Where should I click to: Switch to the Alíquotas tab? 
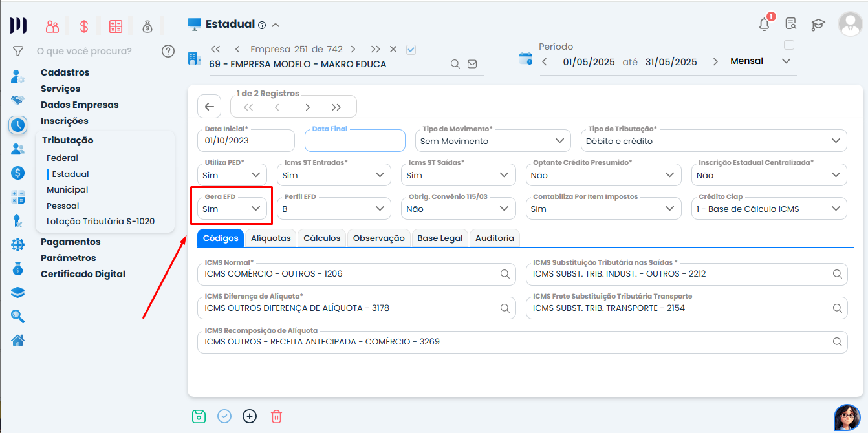pos(270,238)
